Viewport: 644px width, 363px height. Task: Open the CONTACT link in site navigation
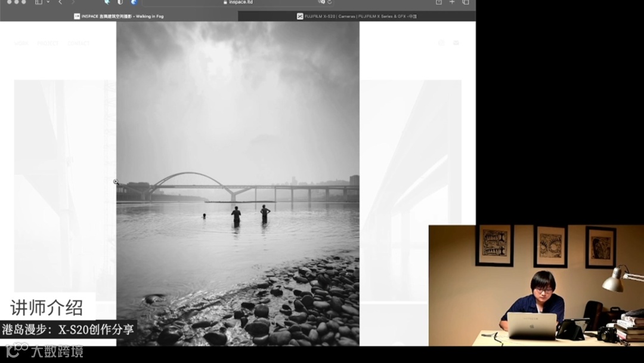pos(79,43)
